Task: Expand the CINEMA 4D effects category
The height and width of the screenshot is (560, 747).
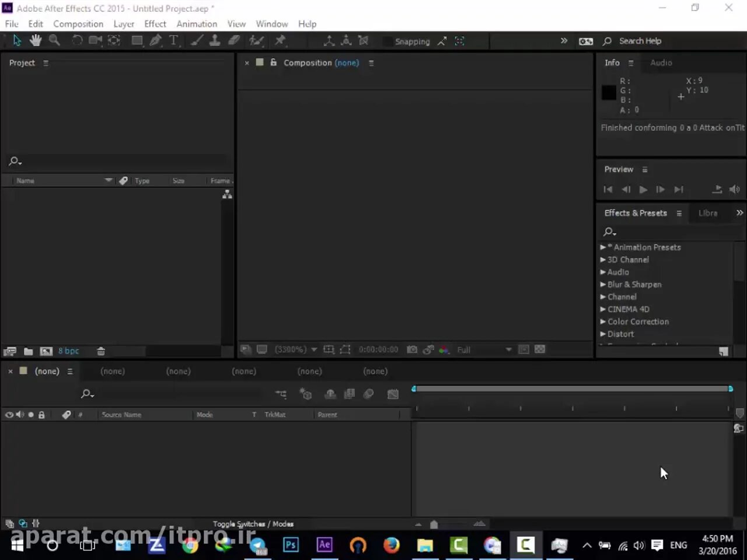Action: [603, 309]
